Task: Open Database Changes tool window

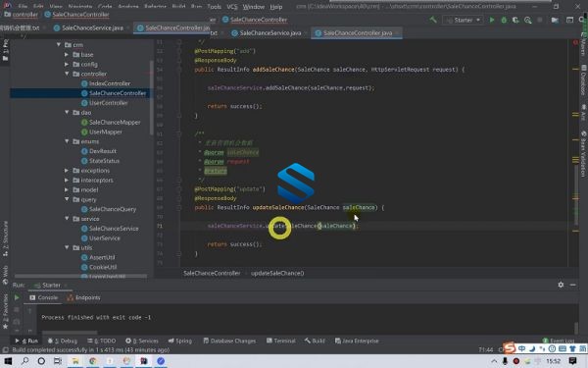Action: pos(229,341)
